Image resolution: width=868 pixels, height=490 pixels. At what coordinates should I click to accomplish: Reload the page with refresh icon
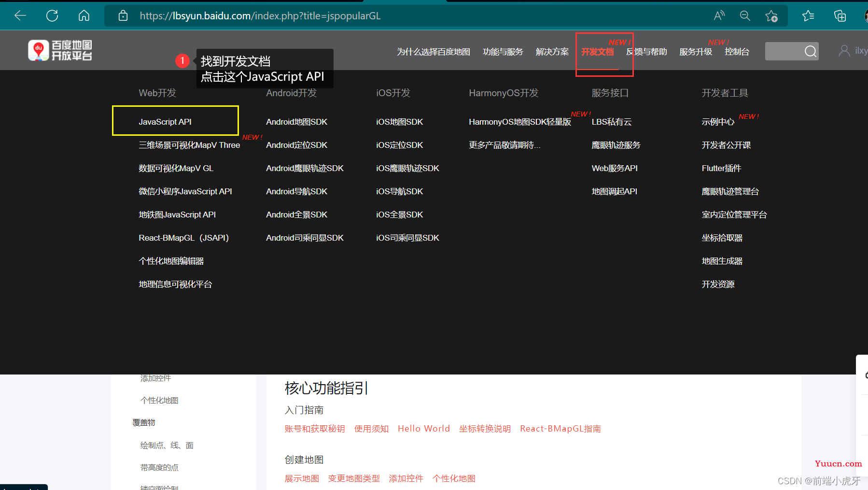tap(52, 16)
